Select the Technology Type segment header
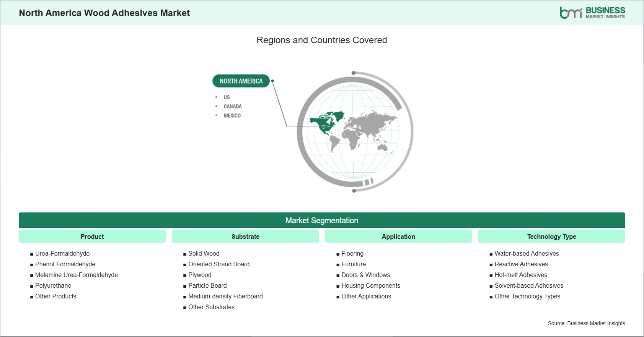The image size is (644, 337). click(x=551, y=237)
